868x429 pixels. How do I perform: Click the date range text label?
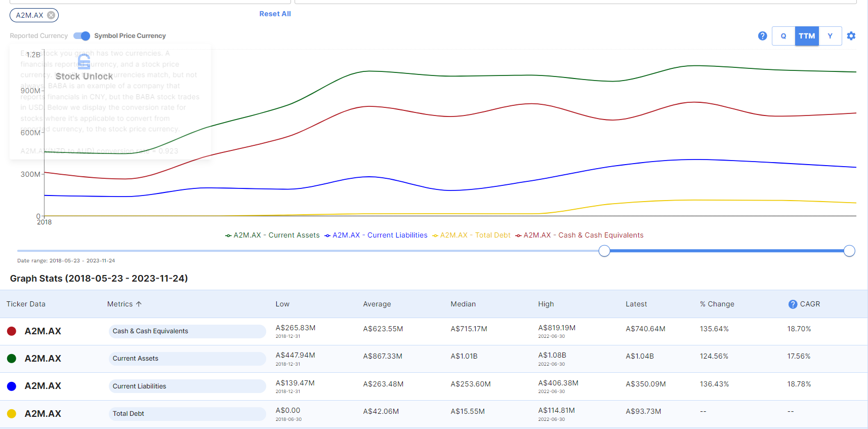66,261
